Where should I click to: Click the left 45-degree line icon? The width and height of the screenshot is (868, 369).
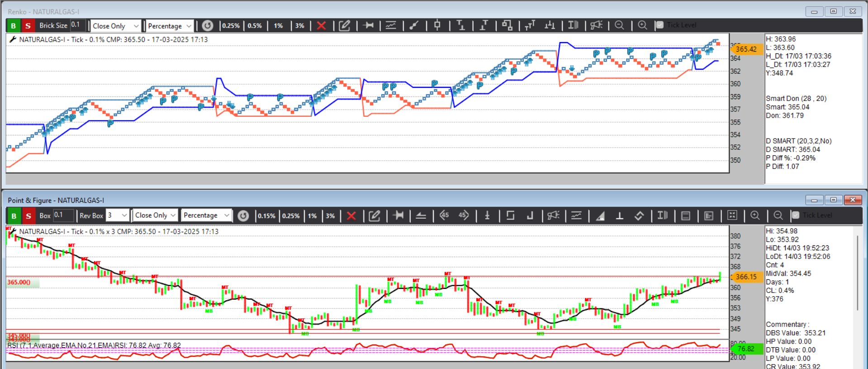point(444,216)
